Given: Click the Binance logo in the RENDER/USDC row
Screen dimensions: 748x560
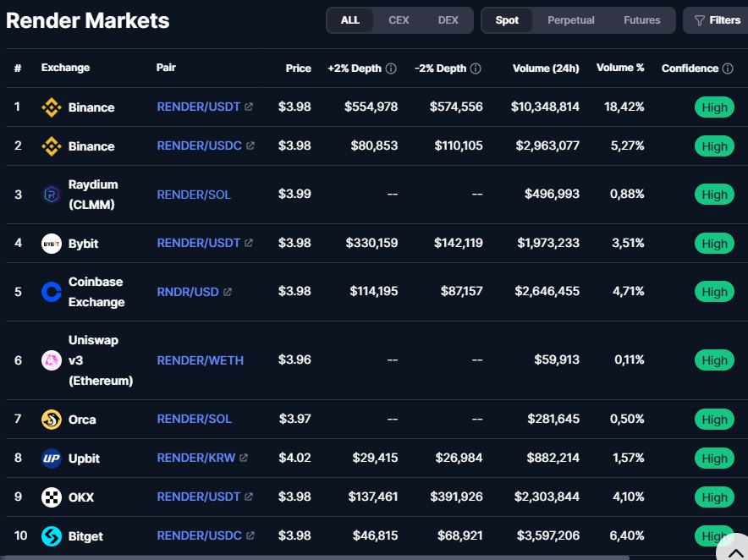Looking at the screenshot, I should tap(52, 146).
